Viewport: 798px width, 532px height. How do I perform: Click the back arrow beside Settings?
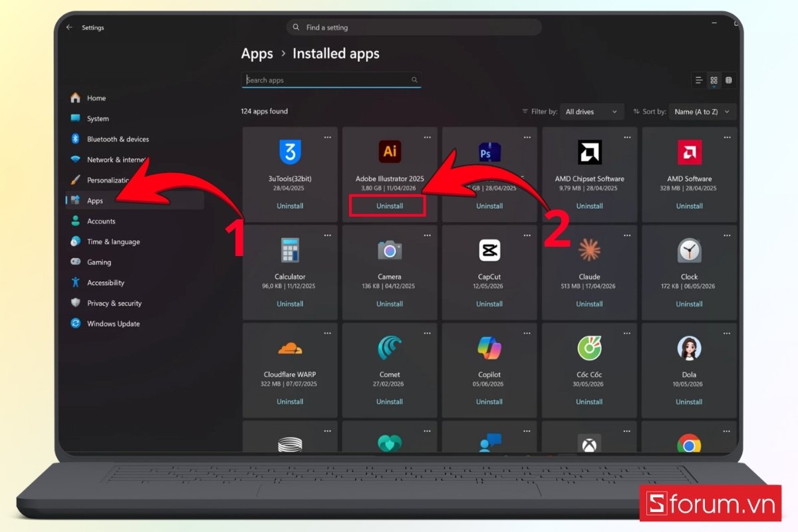coord(69,27)
